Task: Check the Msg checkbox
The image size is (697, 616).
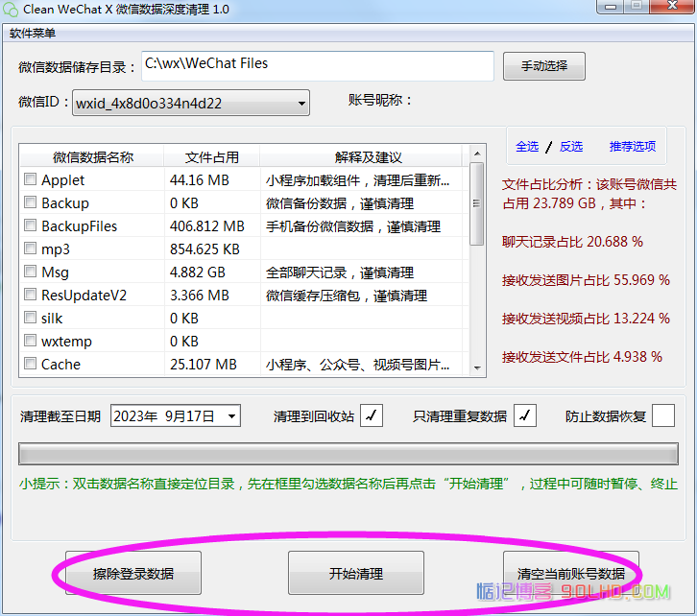Action: 30,272
